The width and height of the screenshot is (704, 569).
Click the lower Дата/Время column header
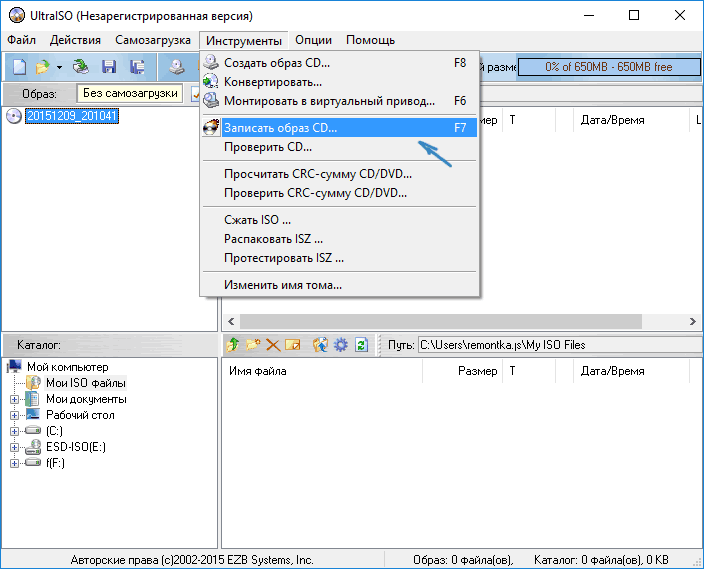point(631,371)
